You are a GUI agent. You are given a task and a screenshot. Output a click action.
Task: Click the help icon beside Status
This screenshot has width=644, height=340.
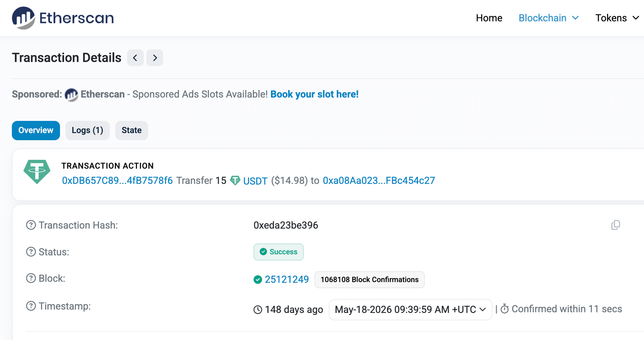31,252
